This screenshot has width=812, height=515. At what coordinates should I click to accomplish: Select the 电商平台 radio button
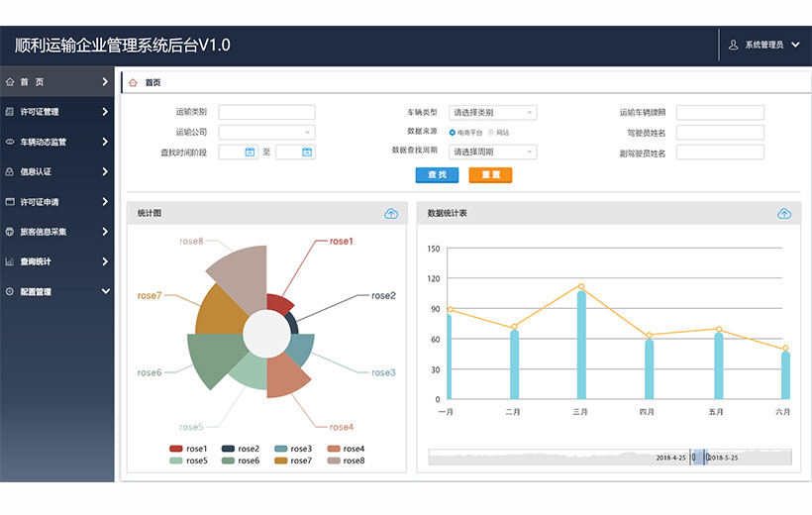[x=453, y=132]
